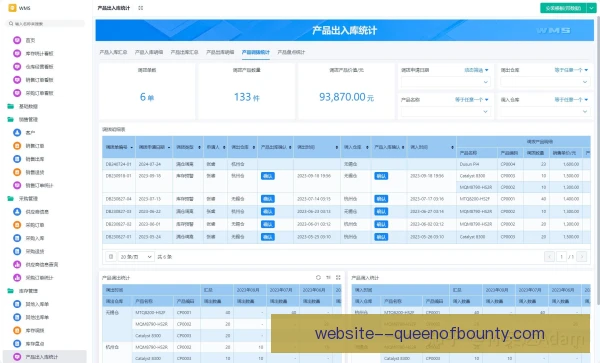Open 供应商信息 in sidebar

pyautogui.click(x=37, y=212)
